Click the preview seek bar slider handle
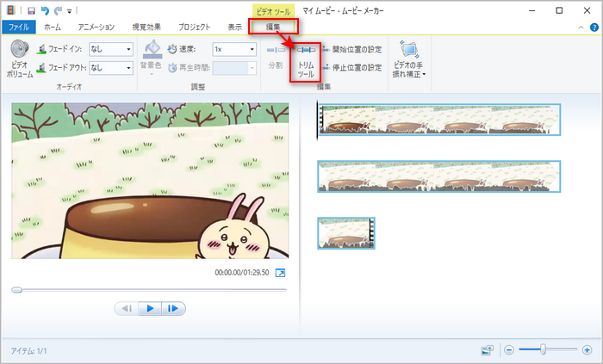603x364 pixels. 16,290
